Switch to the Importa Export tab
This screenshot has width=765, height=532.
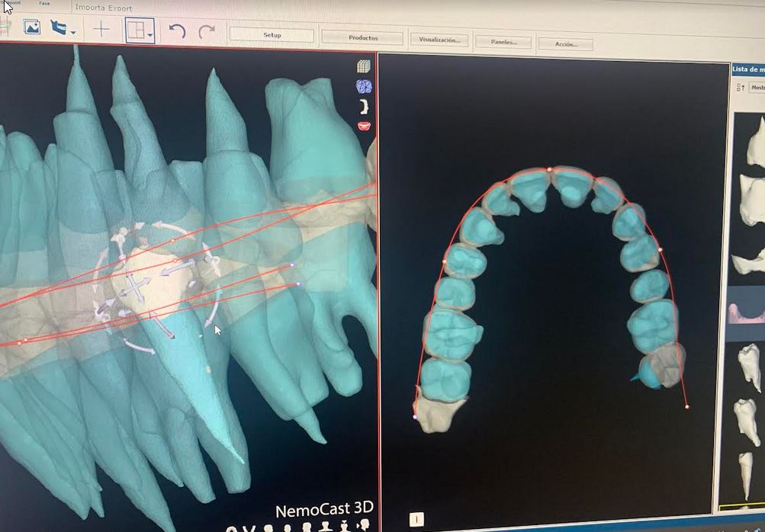(x=104, y=8)
